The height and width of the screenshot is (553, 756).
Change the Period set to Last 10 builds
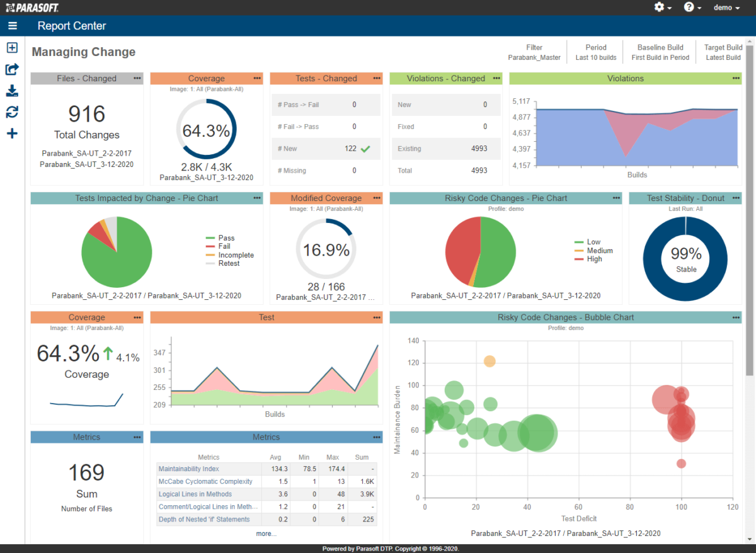[x=595, y=52]
